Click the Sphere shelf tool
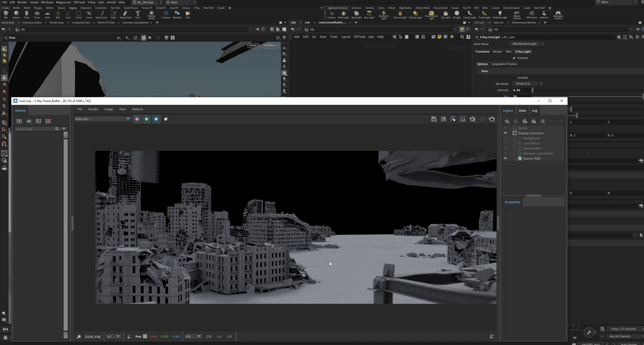This screenshot has height=345, width=644. point(16,15)
